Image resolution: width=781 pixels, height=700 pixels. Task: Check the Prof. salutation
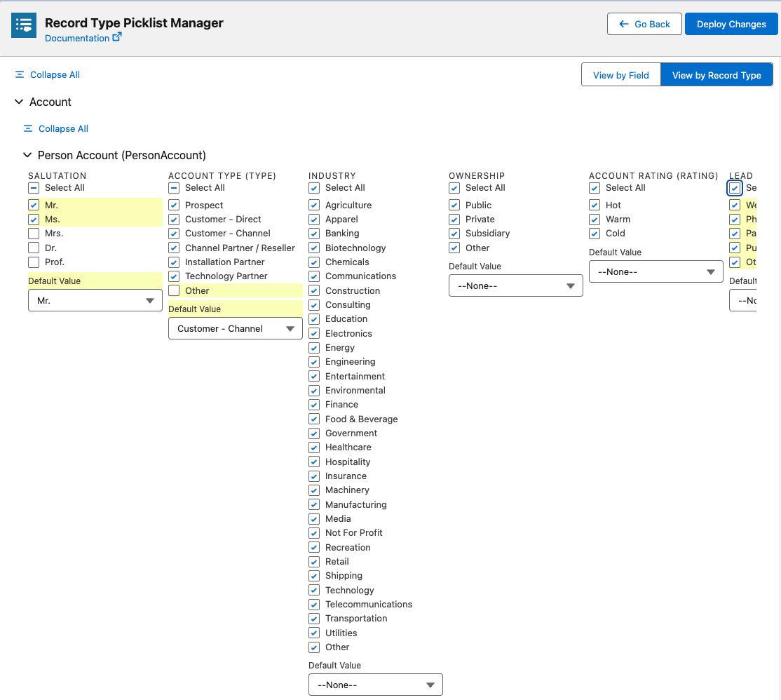click(34, 262)
